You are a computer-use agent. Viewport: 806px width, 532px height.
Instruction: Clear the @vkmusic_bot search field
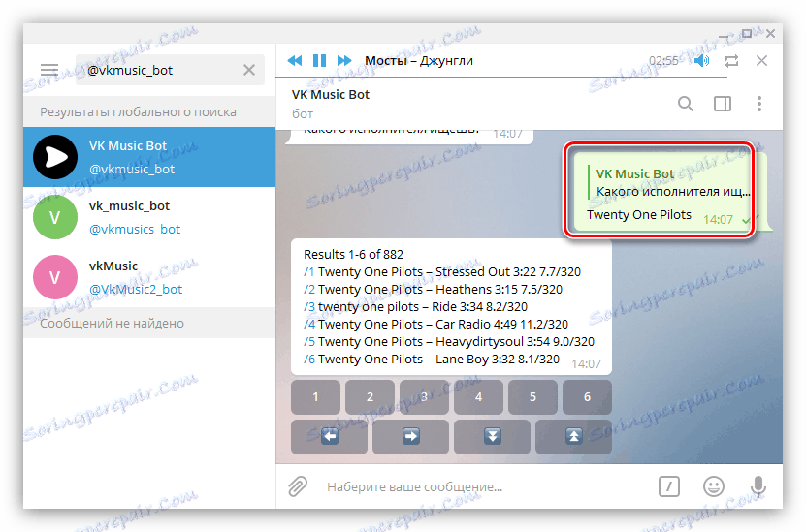[x=249, y=70]
